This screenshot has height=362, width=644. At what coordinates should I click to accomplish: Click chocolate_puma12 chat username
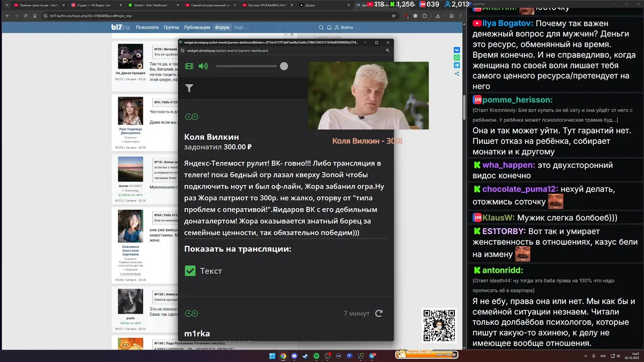pos(520,190)
